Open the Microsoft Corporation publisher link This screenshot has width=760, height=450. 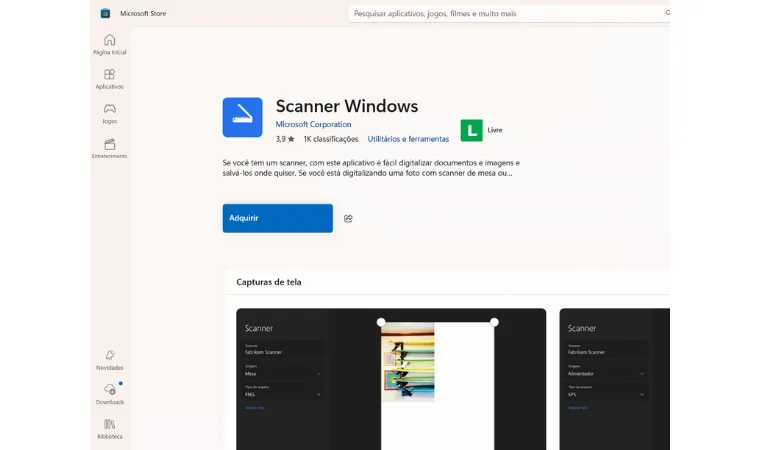click(313, 124)
